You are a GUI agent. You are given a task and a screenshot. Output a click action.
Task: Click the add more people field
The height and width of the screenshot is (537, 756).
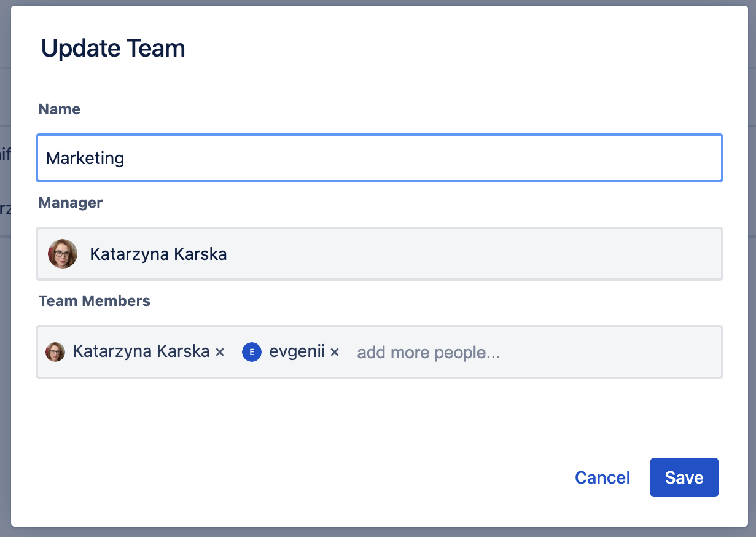[428, 352]
